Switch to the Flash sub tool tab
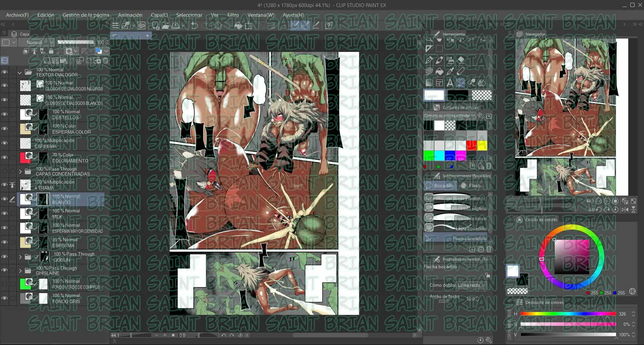The height and width of the screenshot is (345, 644). [471, 186]
